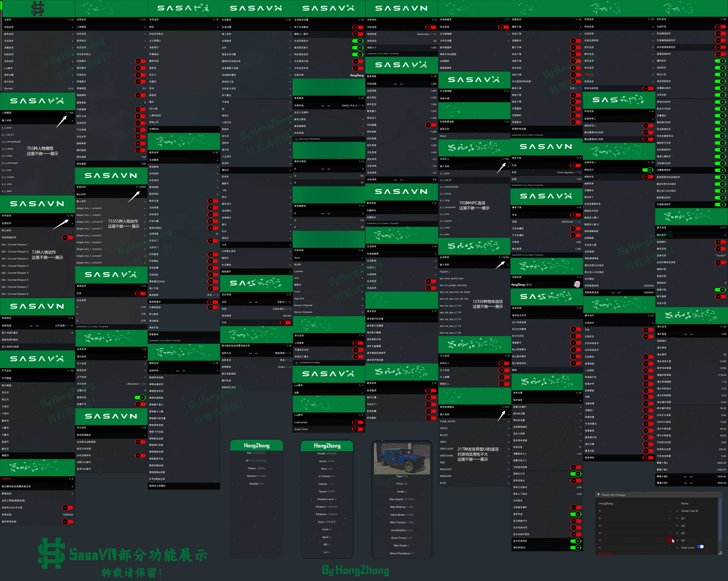Toggle 隐形模式 switch
Image resolution: width=728 pixels, height=581 pixels.
click(x=141, y=68)
